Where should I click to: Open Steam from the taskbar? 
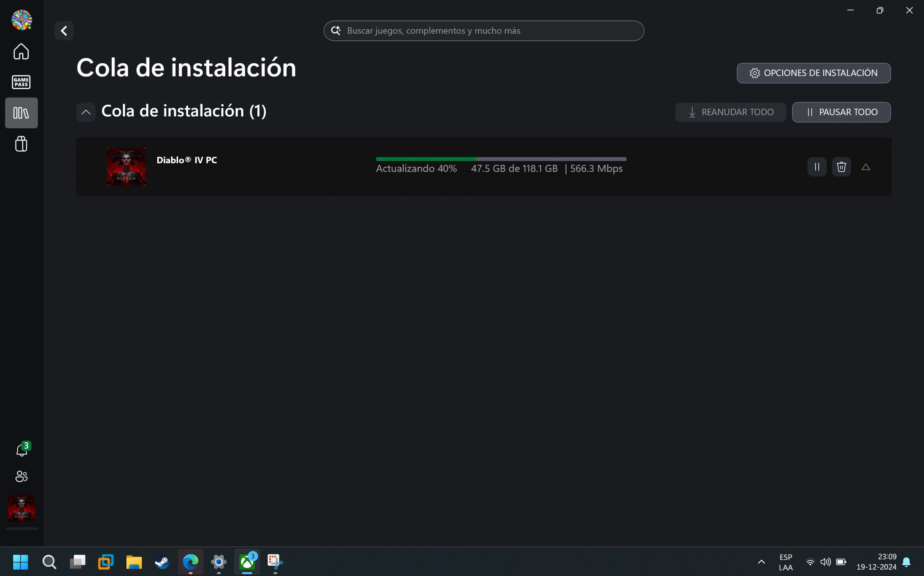162,562
